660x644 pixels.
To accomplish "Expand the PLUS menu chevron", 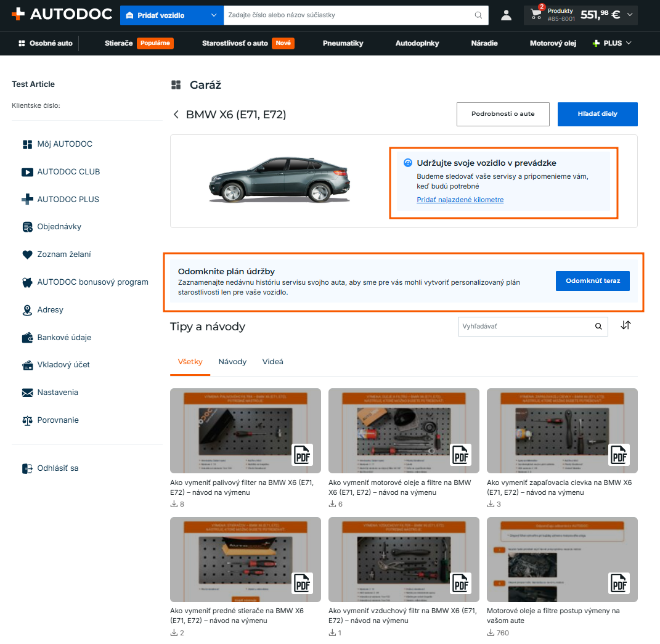I will (629, 43).
